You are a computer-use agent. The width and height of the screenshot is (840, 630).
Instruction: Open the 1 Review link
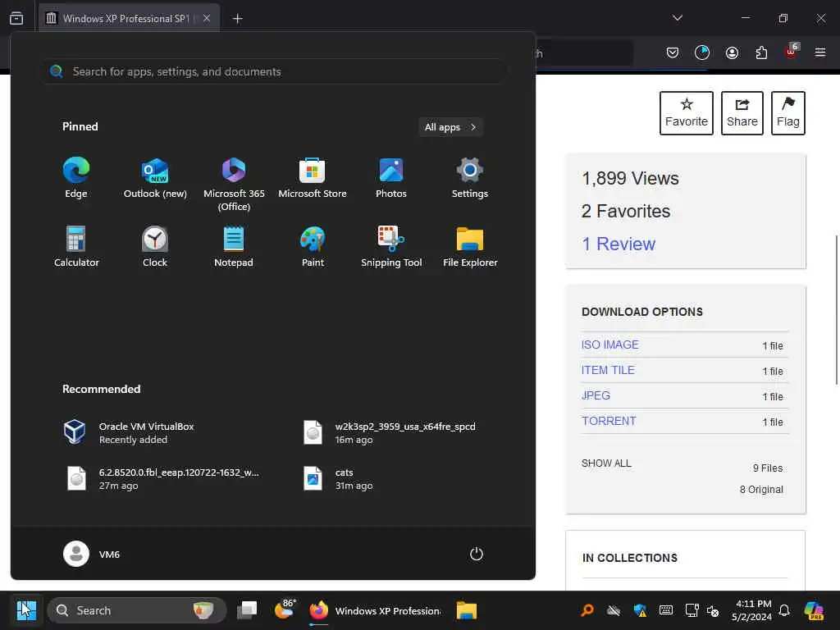click(619, 244)
